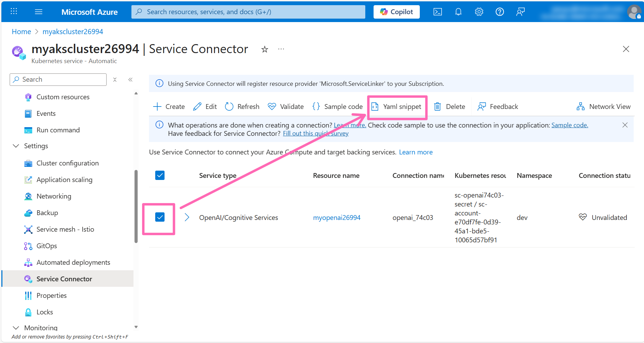Open the Networking settings icon in sidebar
Image resolution: width=644 pixels, height=343 pixels.
pos(28,196)
